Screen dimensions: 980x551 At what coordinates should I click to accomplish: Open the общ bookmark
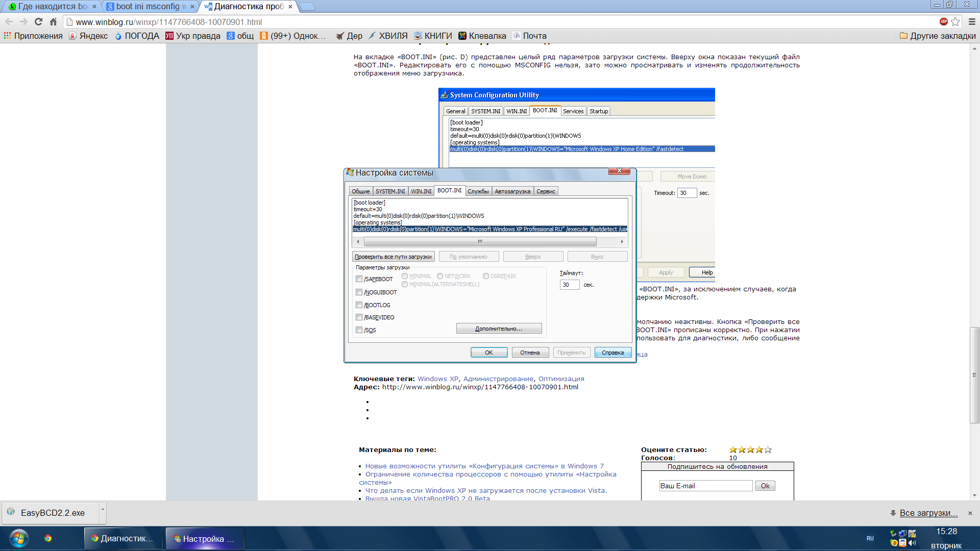[240, 36]
